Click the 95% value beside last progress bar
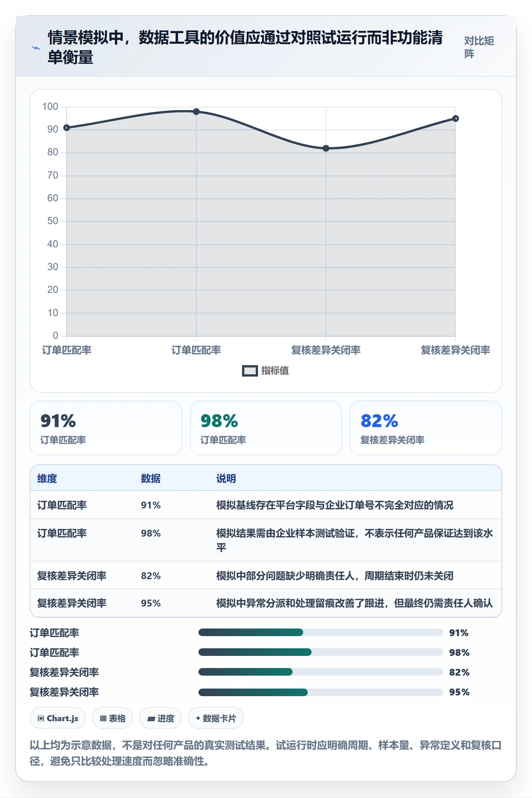 point(459,692)
